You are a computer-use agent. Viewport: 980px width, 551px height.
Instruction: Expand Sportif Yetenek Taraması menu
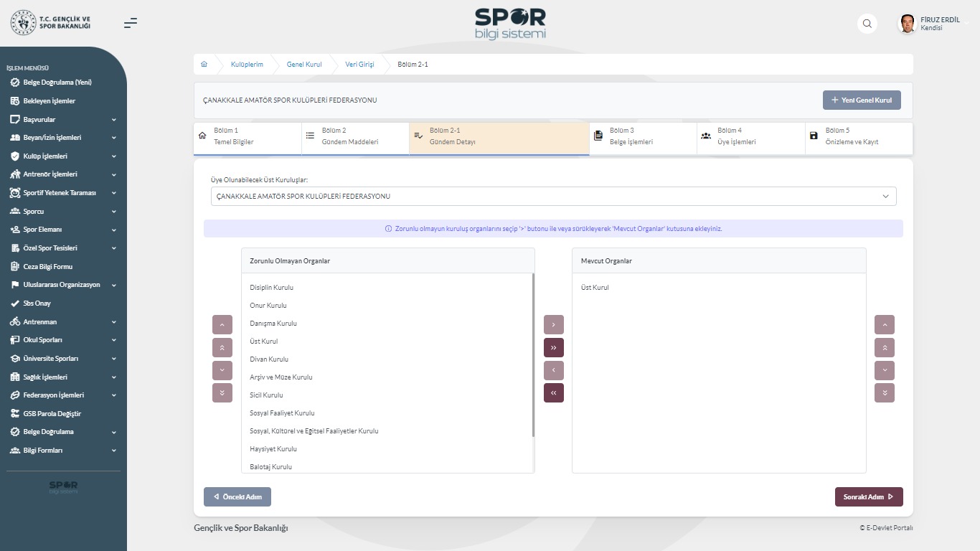pos(63,193)
